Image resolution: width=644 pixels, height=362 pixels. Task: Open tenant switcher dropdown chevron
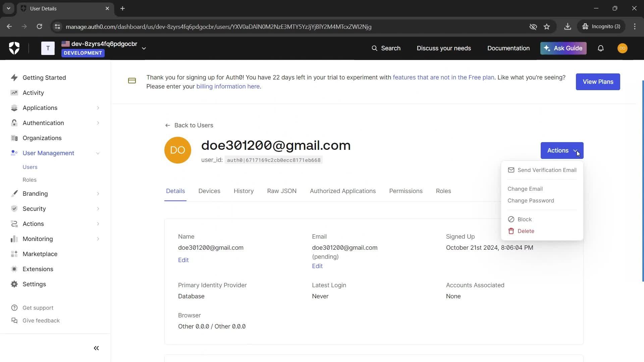pos(144,48)
